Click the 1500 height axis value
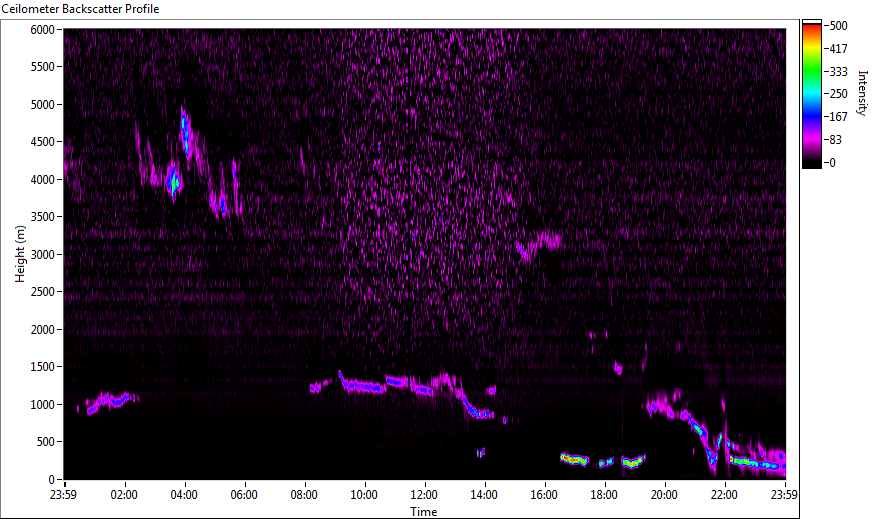Image resolution: width=872 pixels, height=519 pixels. coord(42,367)
